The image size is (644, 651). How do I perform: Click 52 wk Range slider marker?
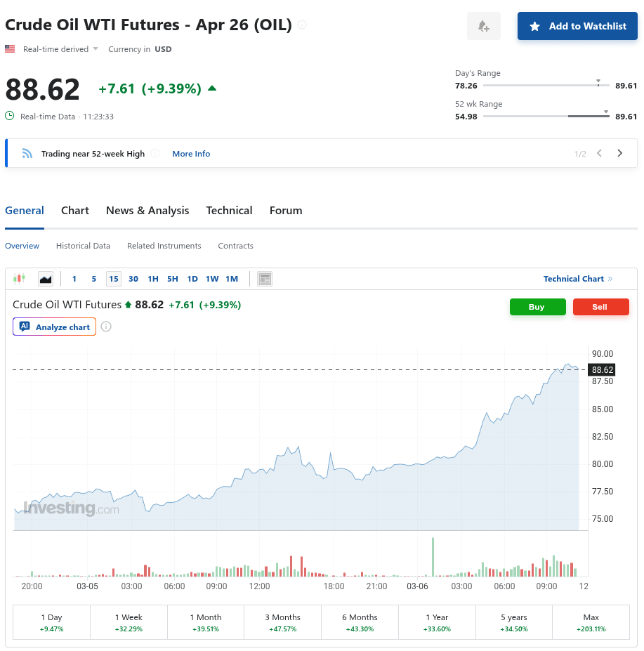tap(606, 112)
